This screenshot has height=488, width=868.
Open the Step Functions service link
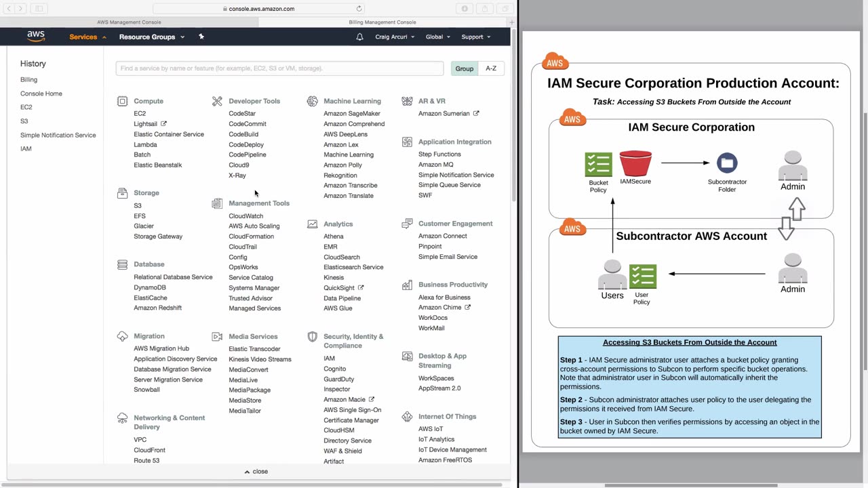(x=439, y=154)
